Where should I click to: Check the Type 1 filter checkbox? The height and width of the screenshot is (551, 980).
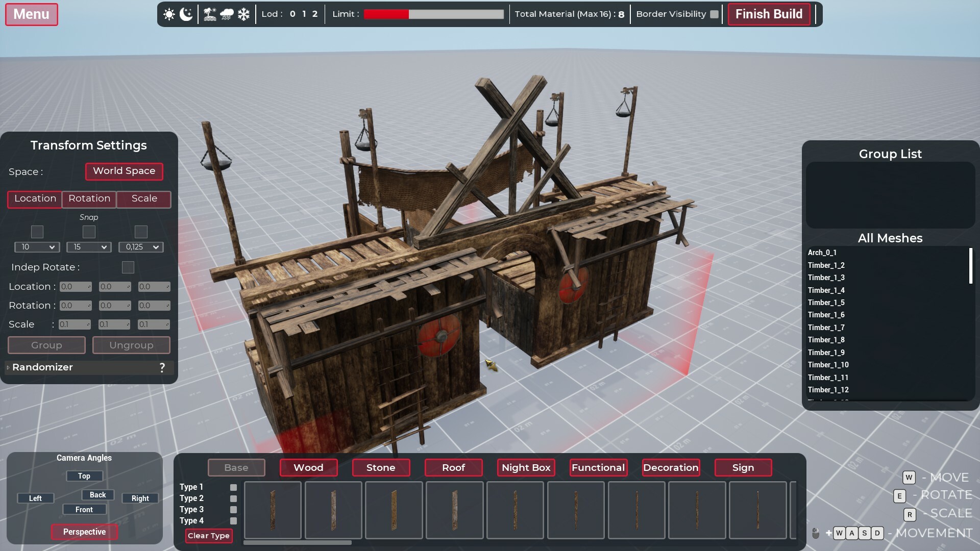coord(233,487)
